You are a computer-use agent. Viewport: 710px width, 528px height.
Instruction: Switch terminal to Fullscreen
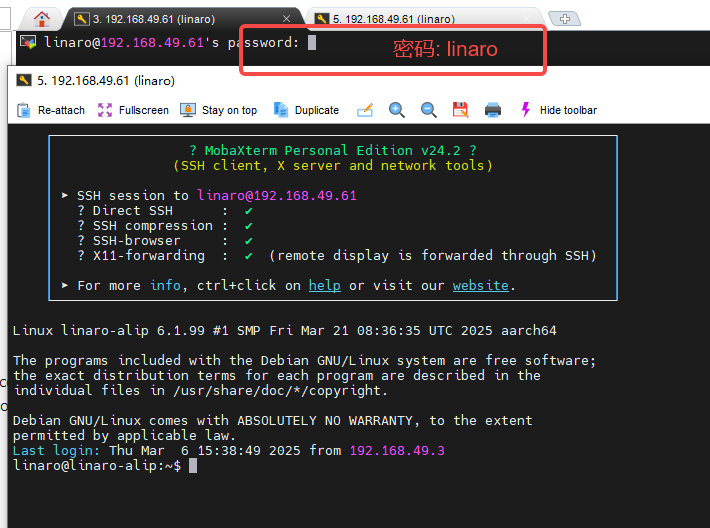tap(133, 110)
